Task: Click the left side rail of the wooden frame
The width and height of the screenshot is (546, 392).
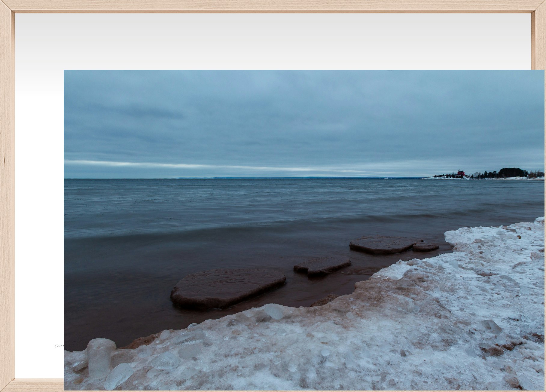Action: (7, 195)
